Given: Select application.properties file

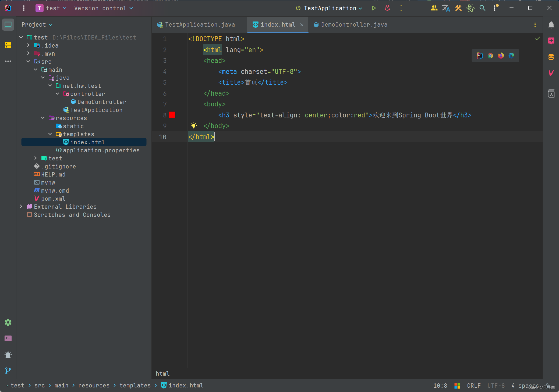Looking at the screenshot, I should coord(98,150).
